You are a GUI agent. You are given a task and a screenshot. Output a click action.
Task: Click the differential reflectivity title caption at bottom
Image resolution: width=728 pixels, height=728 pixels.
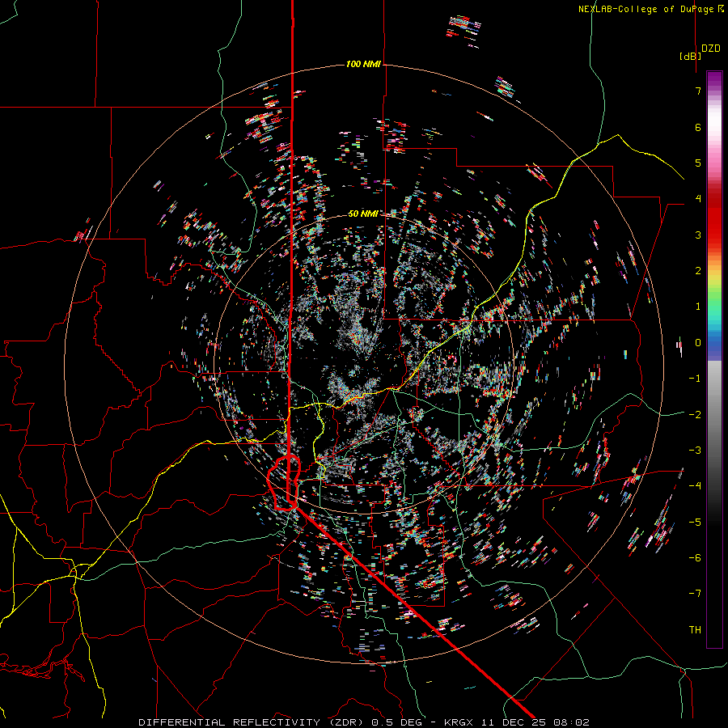(x=364, y=722)
